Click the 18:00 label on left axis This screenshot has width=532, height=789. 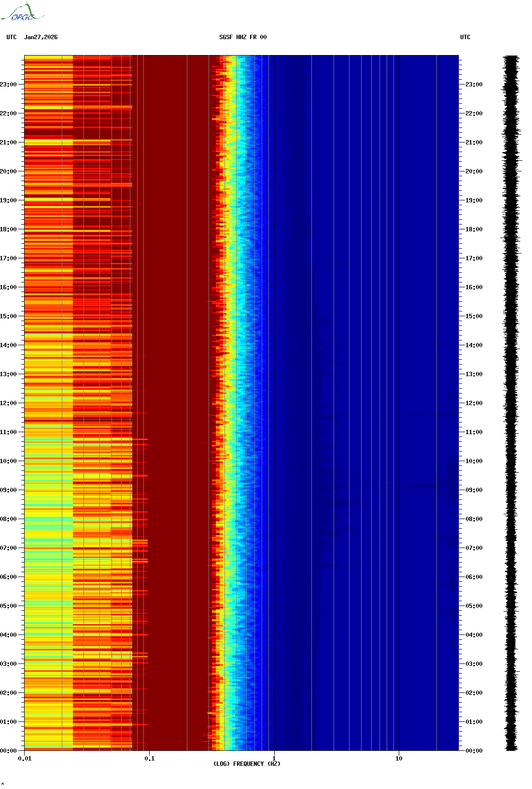[x=9, y=229]
